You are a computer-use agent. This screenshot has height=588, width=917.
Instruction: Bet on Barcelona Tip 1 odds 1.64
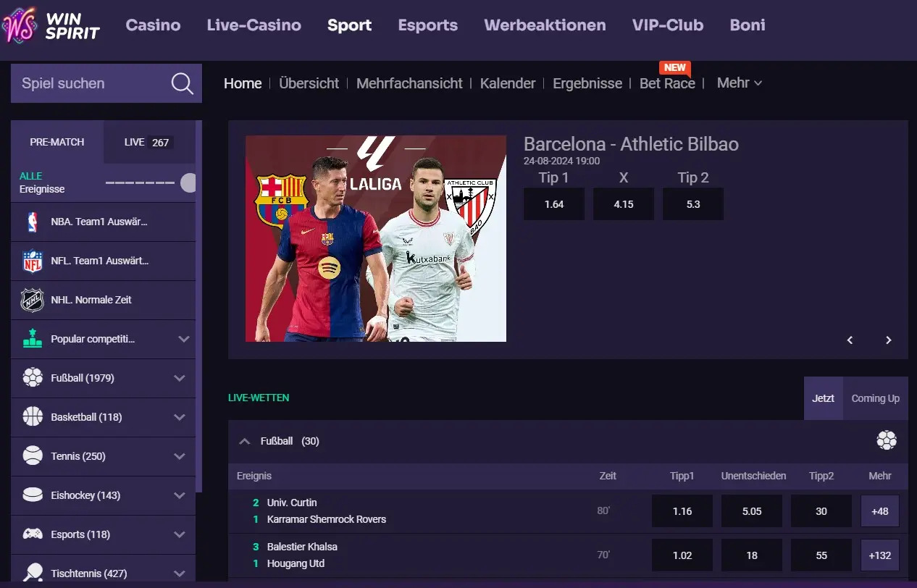554,204
